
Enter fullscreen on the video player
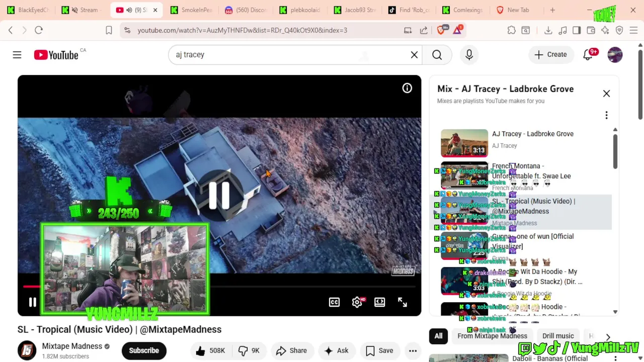coord(403,302)
